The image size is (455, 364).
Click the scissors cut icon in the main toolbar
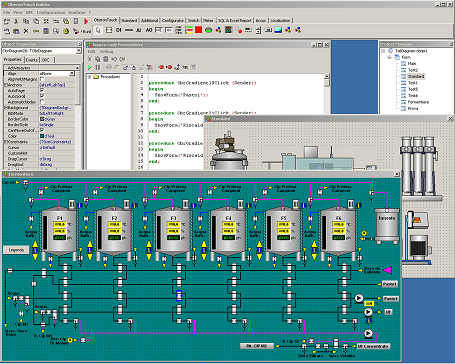tap(16, 21)
